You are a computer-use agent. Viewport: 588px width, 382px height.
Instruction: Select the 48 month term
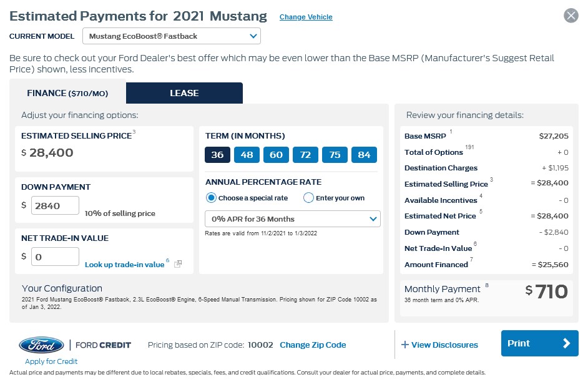click(x=247, y=155)
